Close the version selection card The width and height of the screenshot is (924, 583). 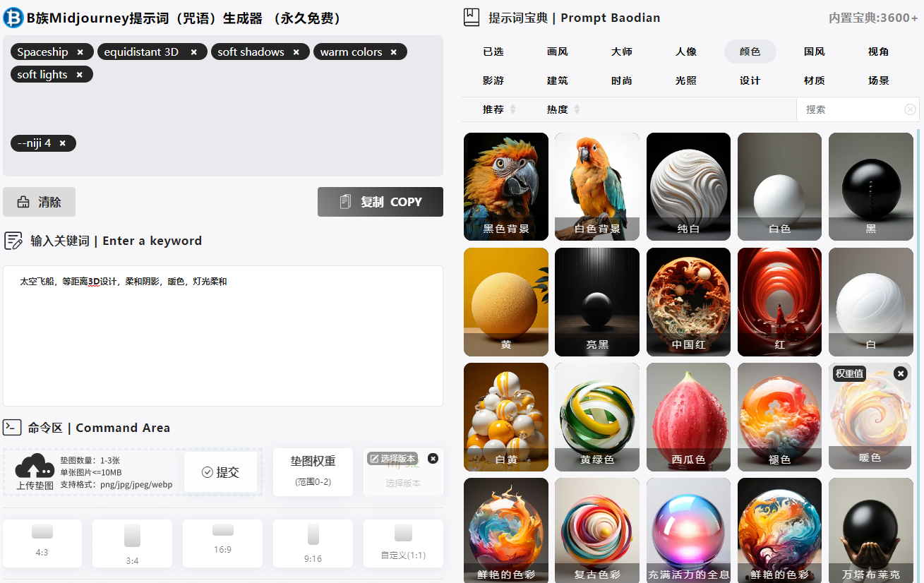click(x=433, y=459)
